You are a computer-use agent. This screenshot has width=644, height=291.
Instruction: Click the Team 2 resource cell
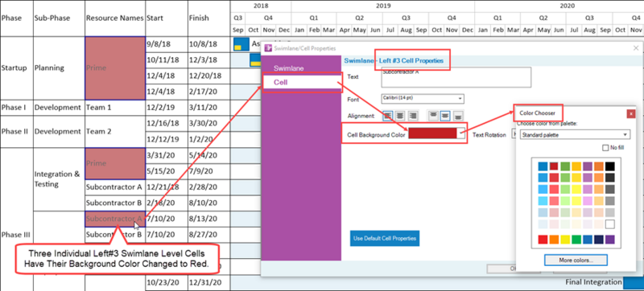point(115,132)
